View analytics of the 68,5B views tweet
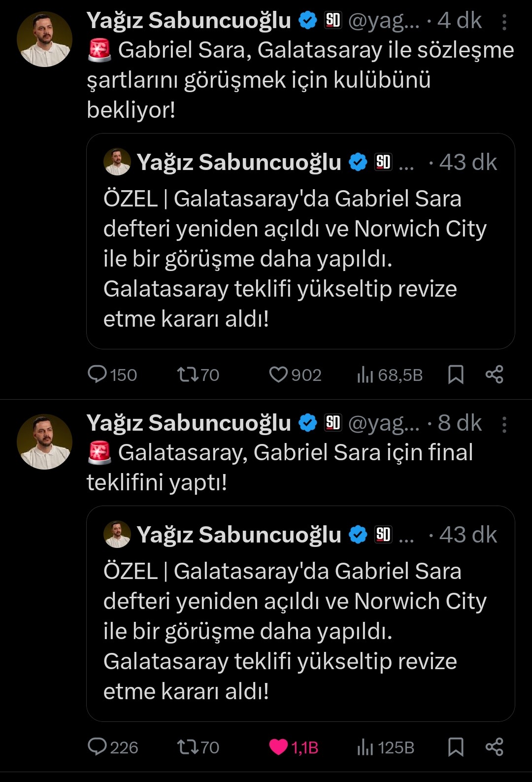Image resolution: width=532 pixels, height=782 pixels. (x=365, y=375)
